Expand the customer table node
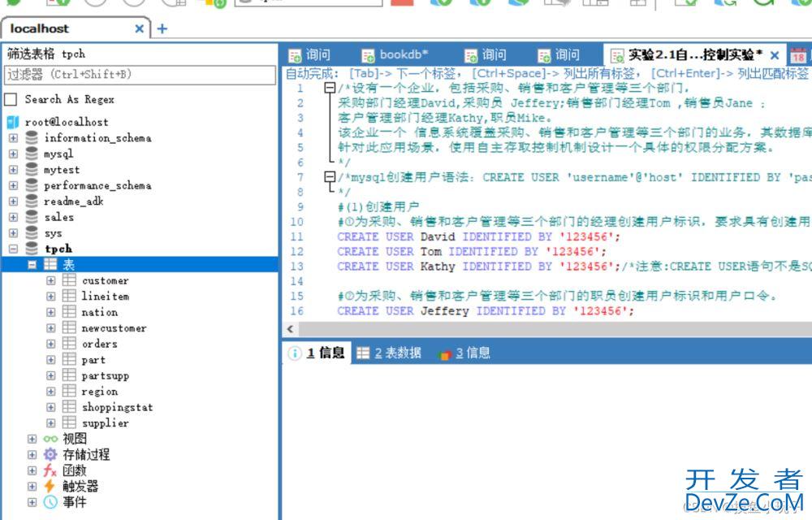 [50, 280]
